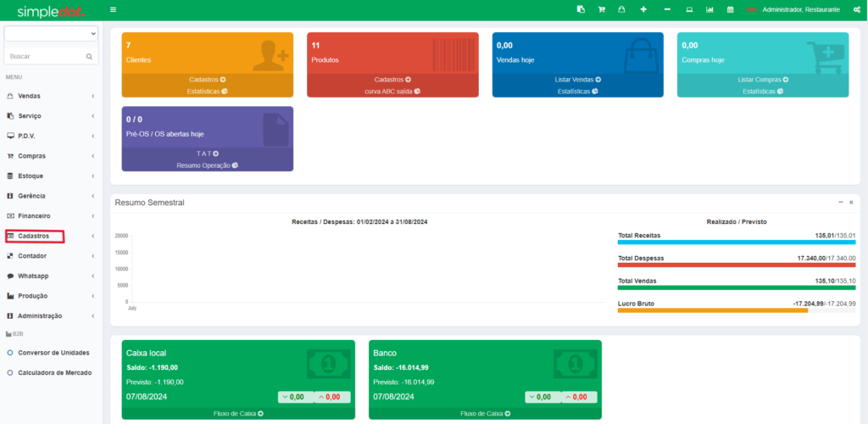Open the dropdown above the search box
This screenshot has width=868, height=424.
(51, 33)
